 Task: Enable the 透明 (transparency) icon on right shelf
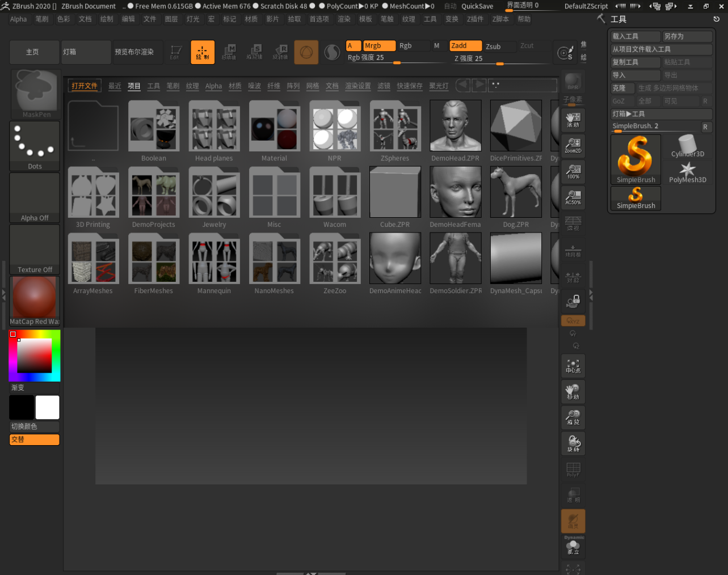[573, 495]
